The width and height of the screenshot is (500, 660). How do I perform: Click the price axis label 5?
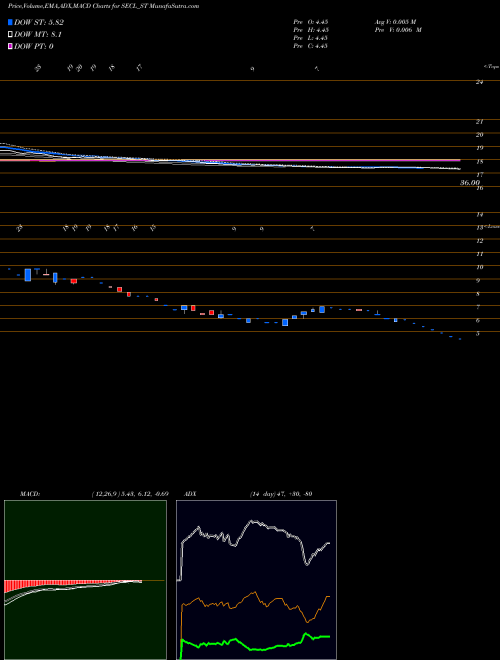pos(478,334)
